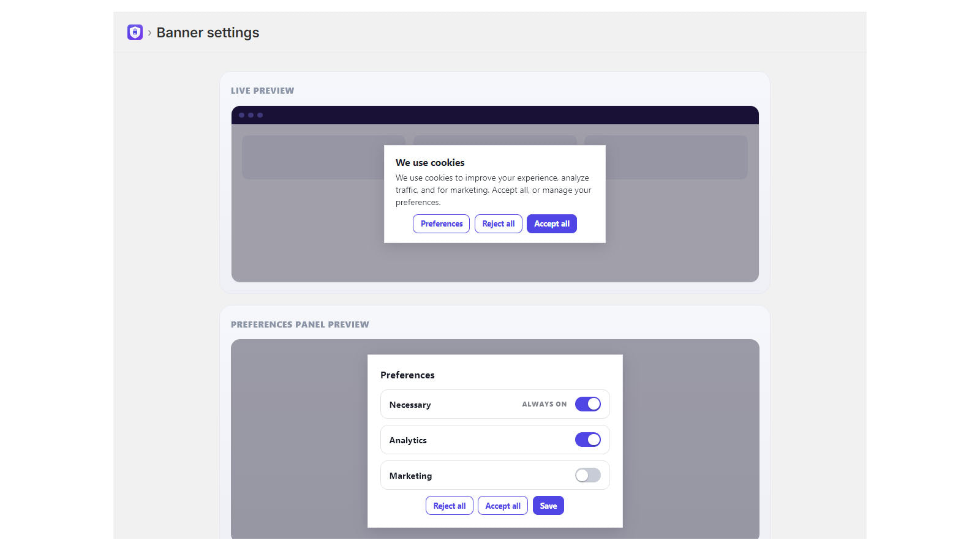Click the We use cookies banner heading

point(430,162)
